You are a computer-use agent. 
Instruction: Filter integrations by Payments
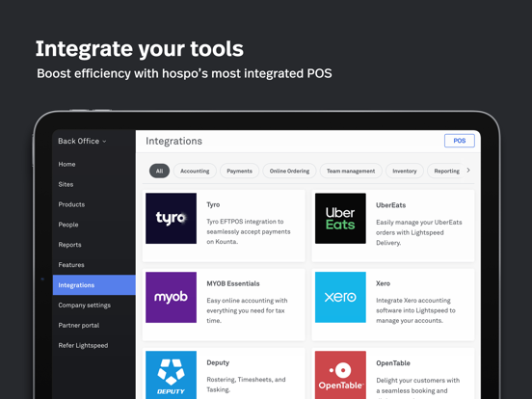[240, 171]
